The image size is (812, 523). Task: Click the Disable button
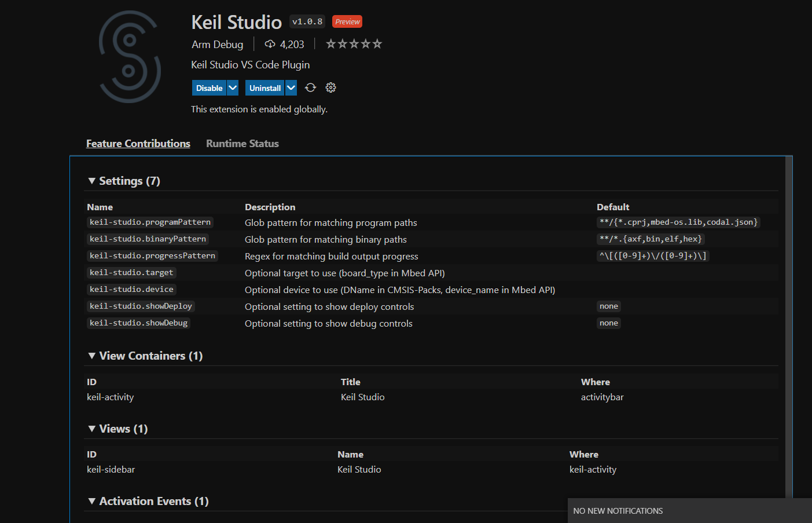209,88
